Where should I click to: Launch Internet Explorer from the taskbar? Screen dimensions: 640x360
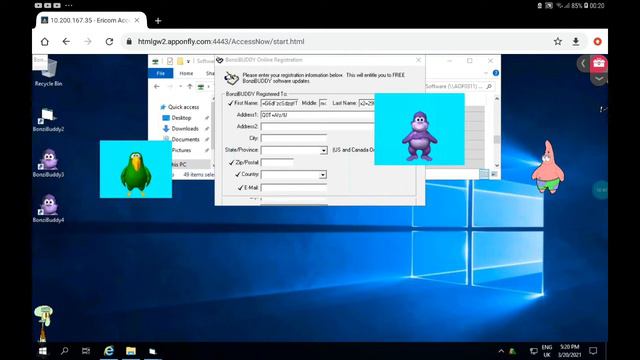109,351
